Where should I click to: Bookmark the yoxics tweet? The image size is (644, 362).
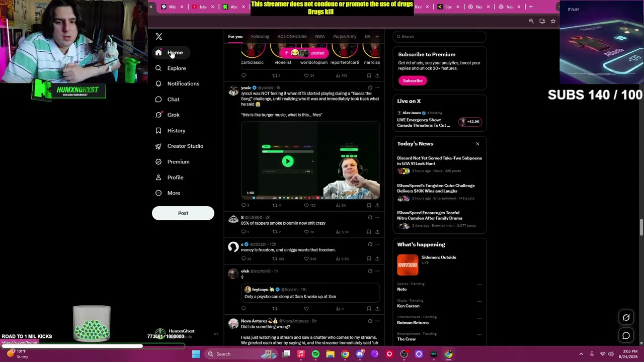(369, 205)
